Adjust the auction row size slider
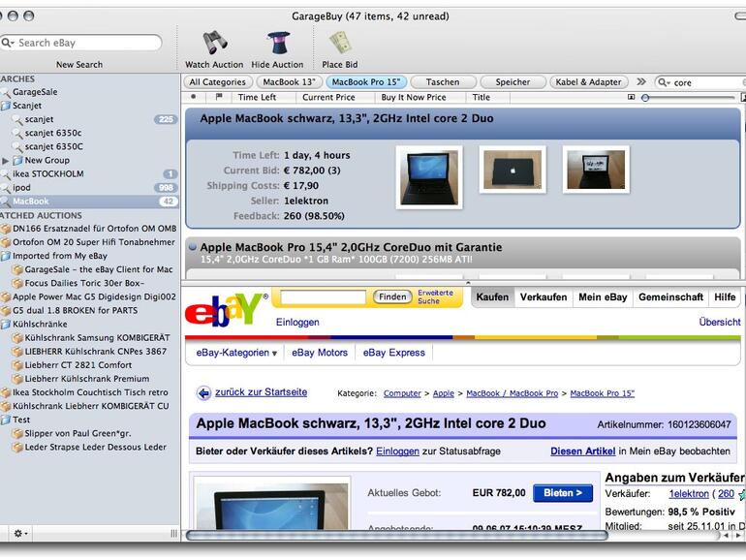This screenshot has height=560, width=746. (645, 98)
